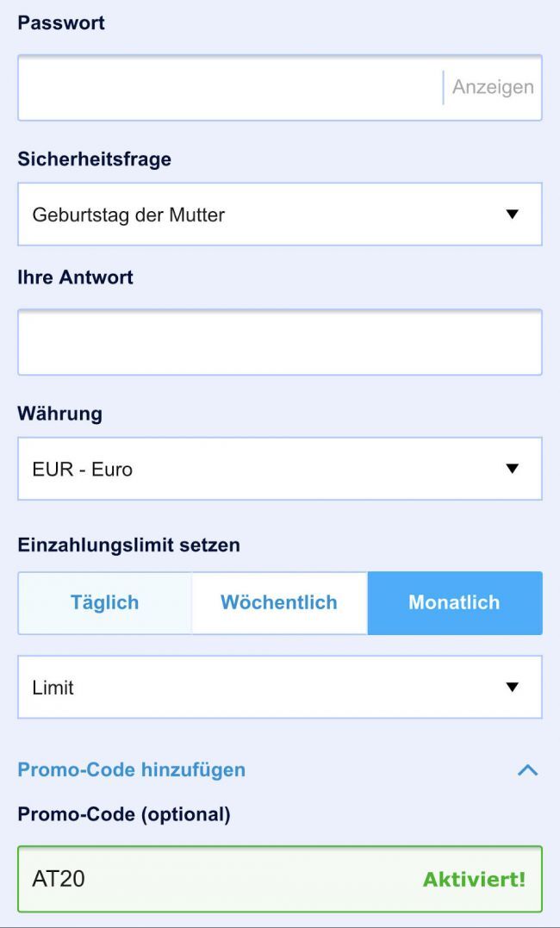
Task: Select the Monatlich deposit limit option
Action: [454, 603]
